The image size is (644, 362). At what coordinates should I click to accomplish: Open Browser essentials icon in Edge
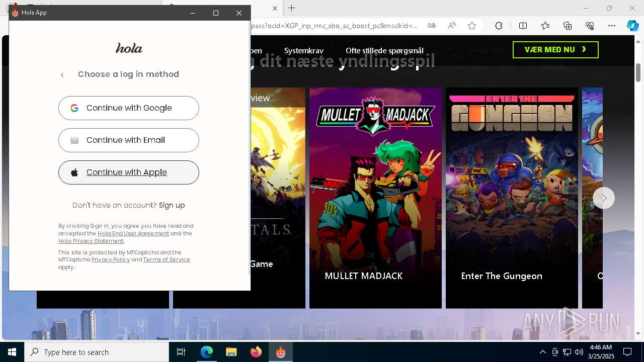tap(590, 26)
